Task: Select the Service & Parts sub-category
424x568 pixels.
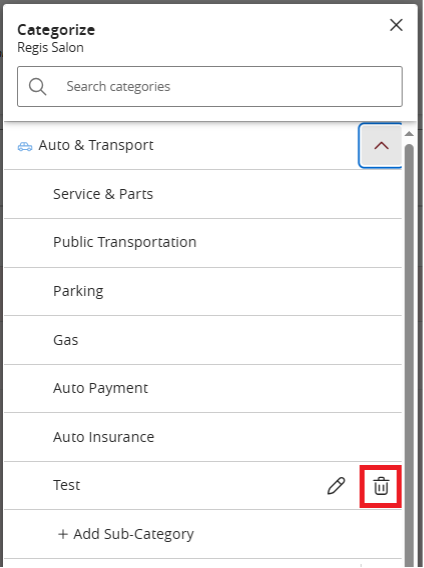Action: (x=203, y=194)
